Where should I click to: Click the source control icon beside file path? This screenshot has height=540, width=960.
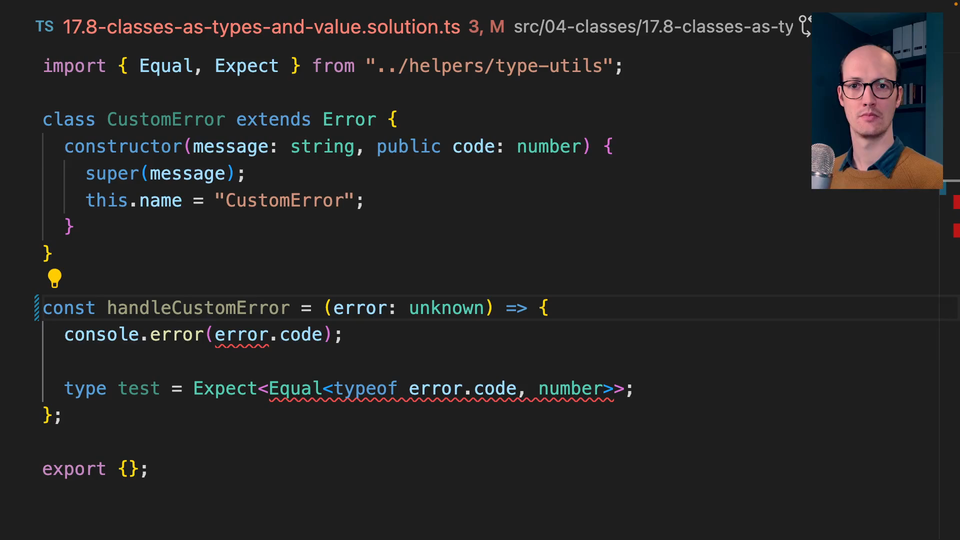[x=805, y=27]
